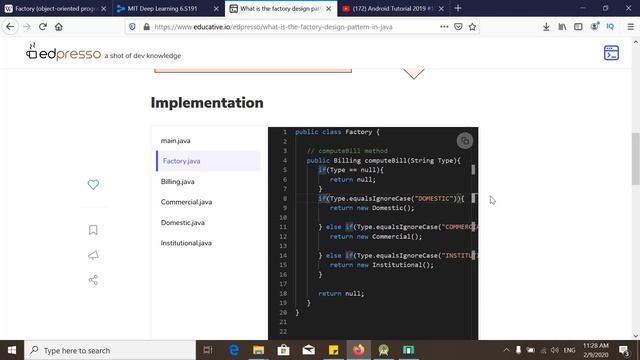Click the scrollbar down arrow
The width and height of the screenshot is (640, 360).
point(636,336)
